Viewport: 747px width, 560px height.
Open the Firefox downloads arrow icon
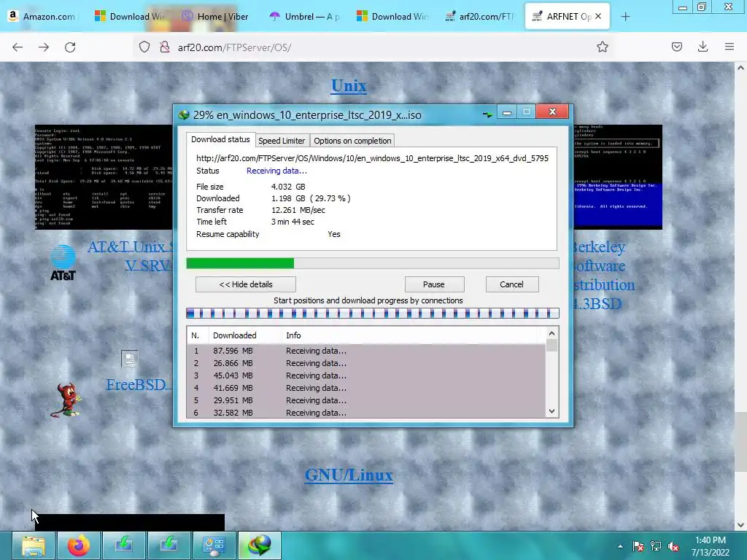point(703,47)
